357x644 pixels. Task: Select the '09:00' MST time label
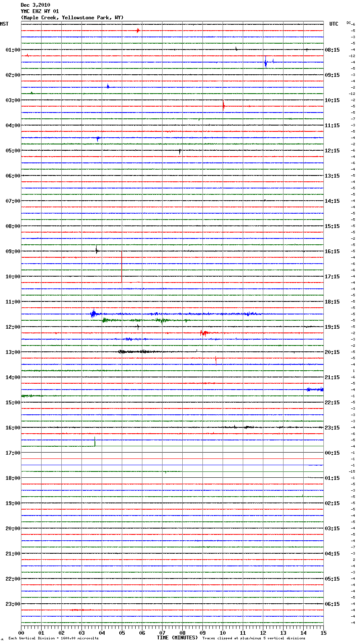pyautogui.click(x=13, y=251)
